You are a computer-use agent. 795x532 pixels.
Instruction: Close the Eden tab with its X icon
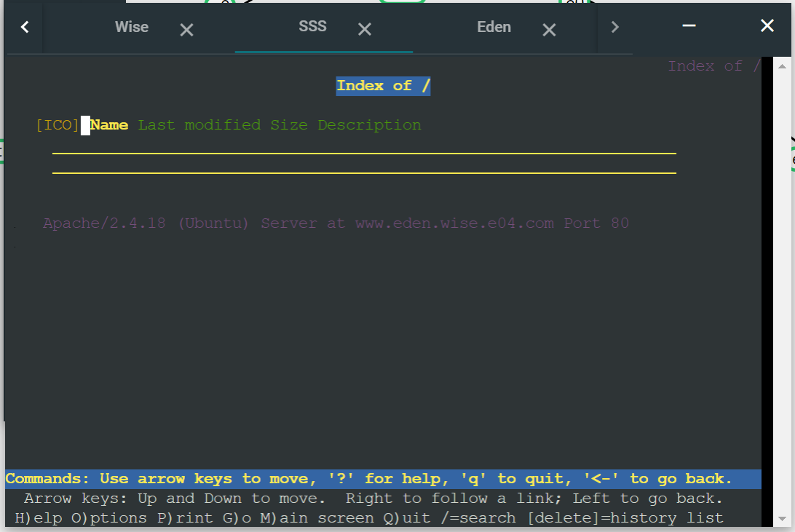pyautogui.click(x=549, y=30)
